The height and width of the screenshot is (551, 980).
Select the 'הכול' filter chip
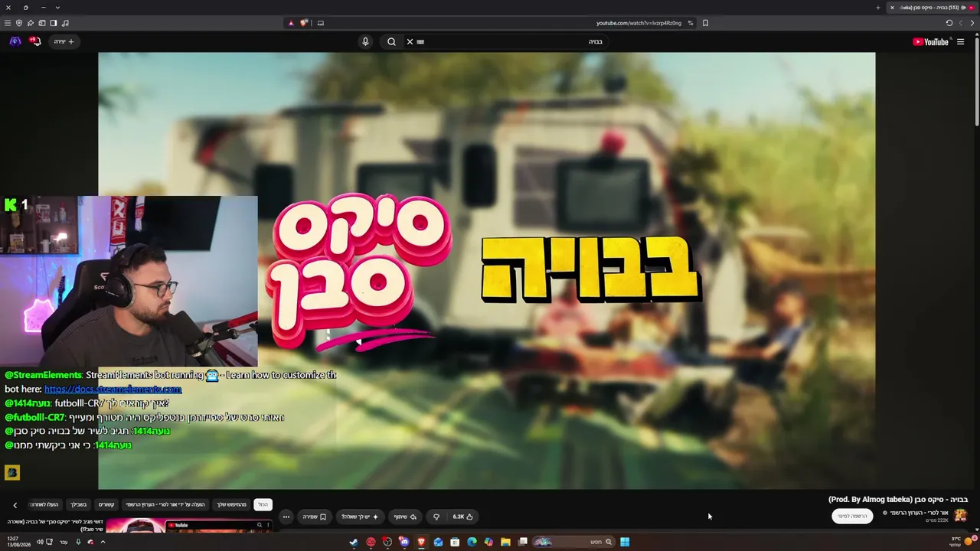[263, 504]
